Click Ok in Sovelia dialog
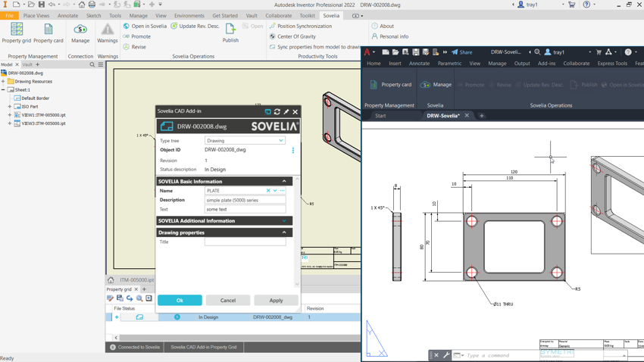 coord(180,301)
